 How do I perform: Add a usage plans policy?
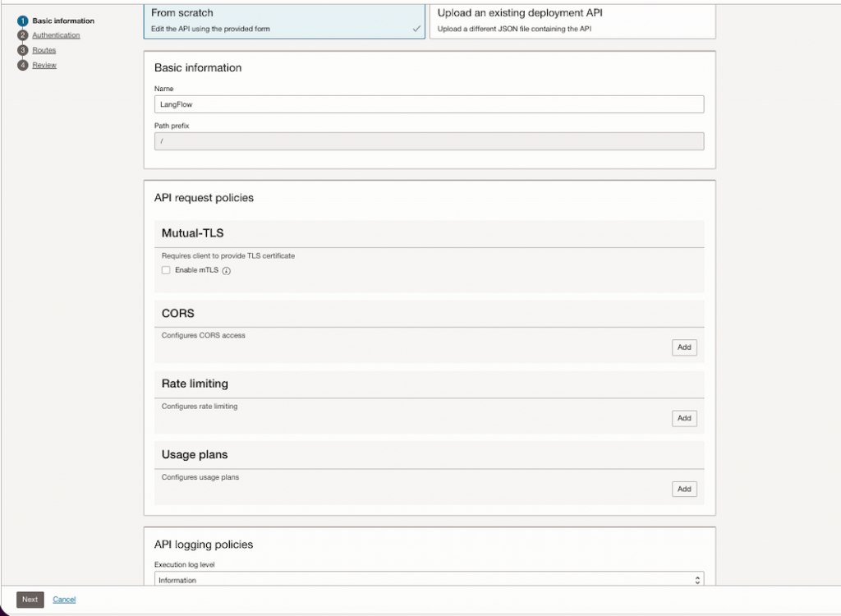coord(683,489)
